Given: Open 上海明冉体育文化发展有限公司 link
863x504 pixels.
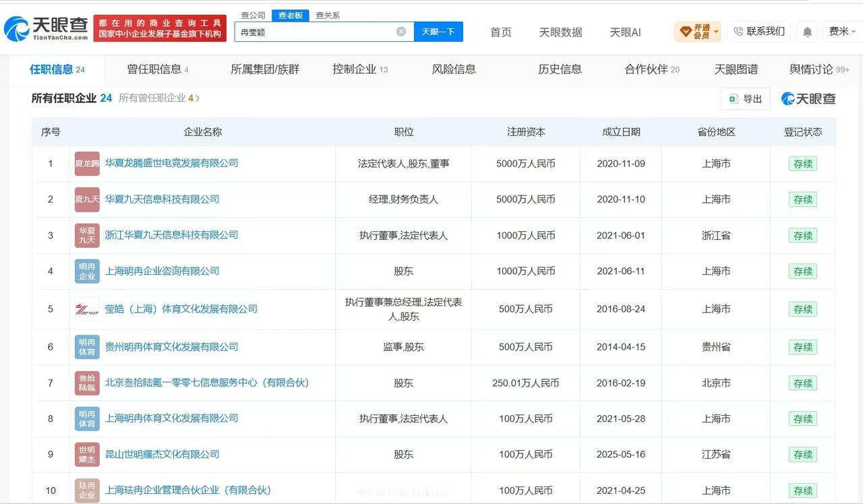Looking at the screenshot, I should coord(171,418).
